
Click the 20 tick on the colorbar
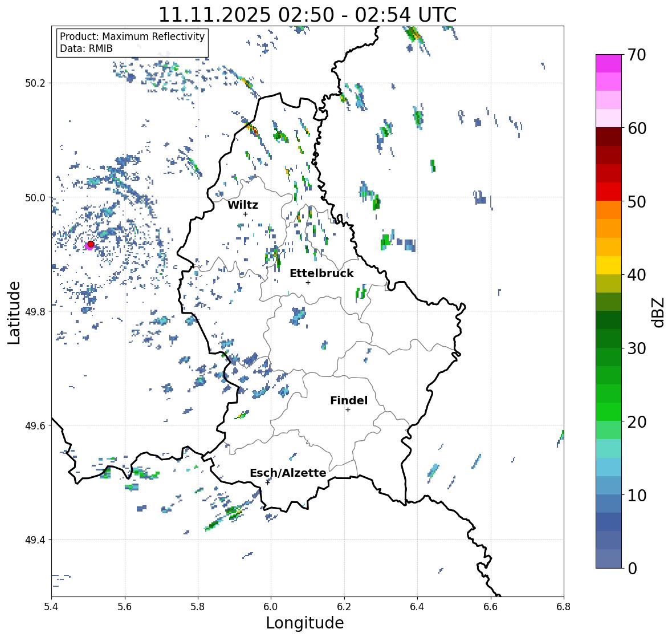[x=637, y=422]
